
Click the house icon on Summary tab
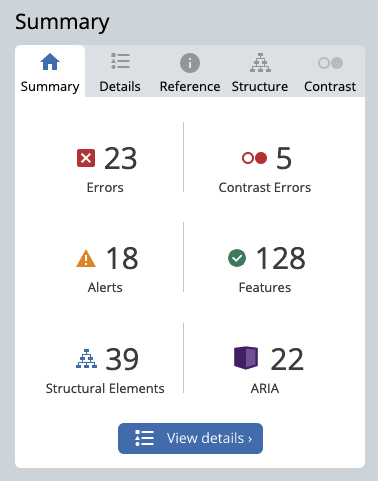[x=50, y=62]
